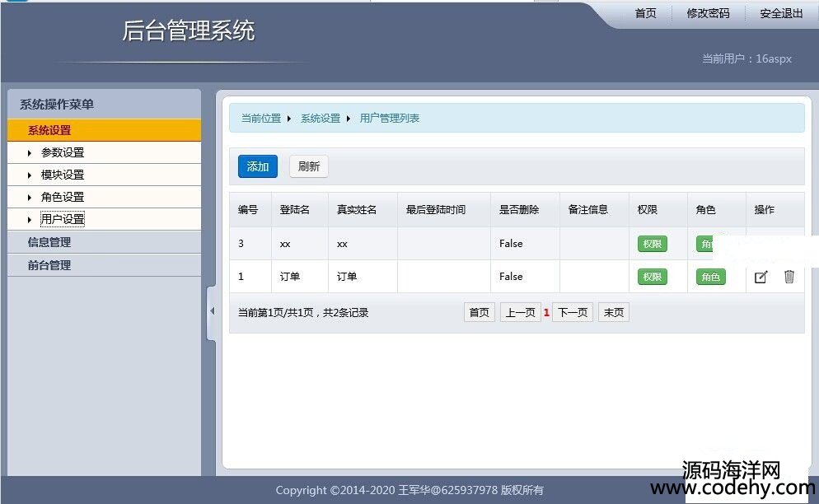The width and height of the screenshot is (819, 504).
Task: Open 权限 for user 订单
Action: [653, 277]
